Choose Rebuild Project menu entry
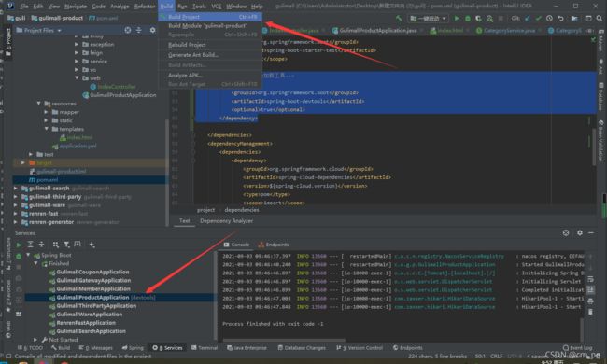The image size is (607, 364). (x=210, y=45)
